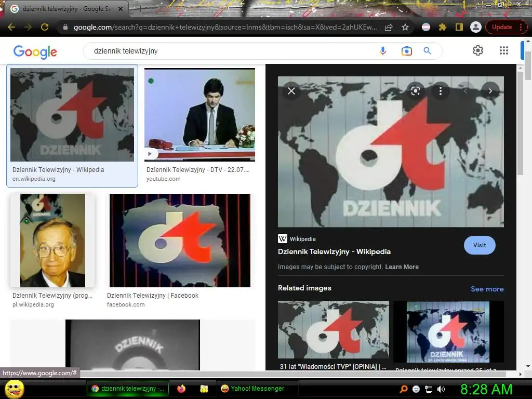
Task: Click the Visit button
Action: pos(480,245)
